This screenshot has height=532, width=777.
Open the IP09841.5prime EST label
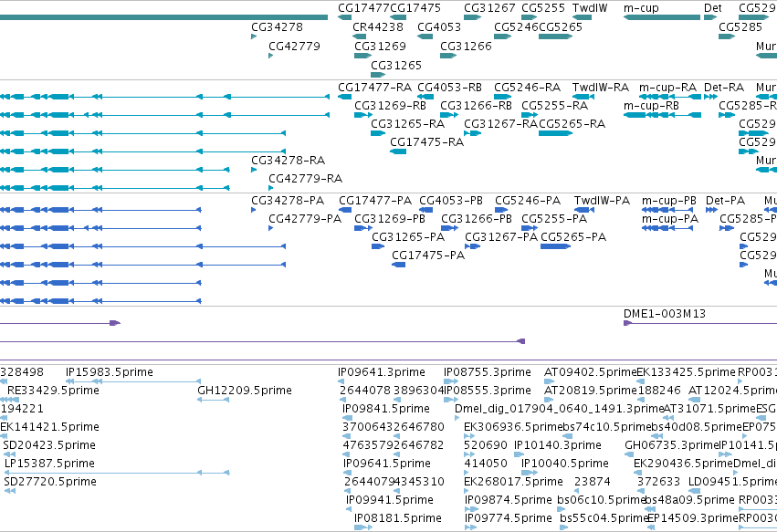pyautogui.click(x=386, y=409)
